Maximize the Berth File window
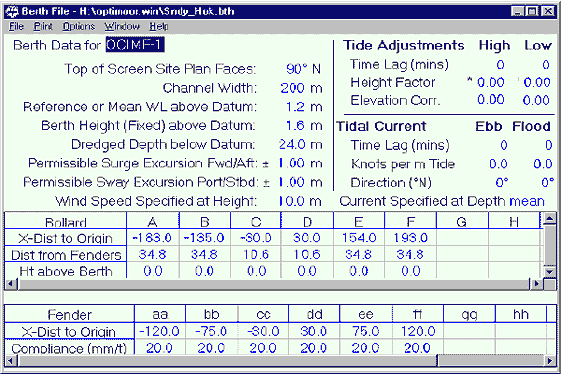 pos(532,11)
